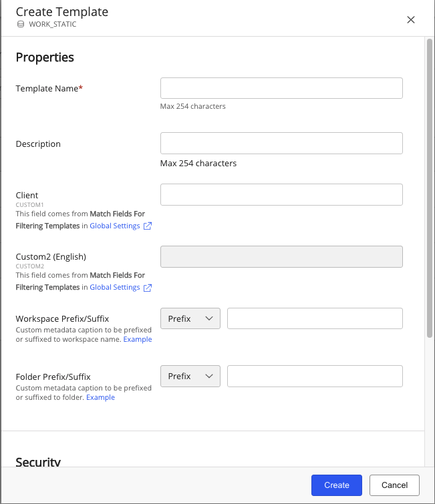
Task: Open Global Settings link under Custom2
Action: [x=115, y=288]
